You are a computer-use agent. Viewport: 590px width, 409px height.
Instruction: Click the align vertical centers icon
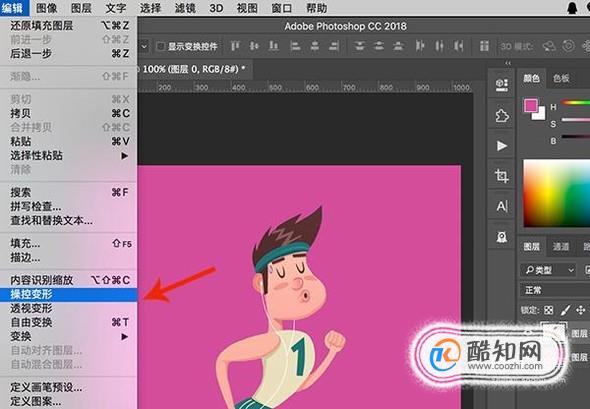pyautogui.click(x=254, y=46)
